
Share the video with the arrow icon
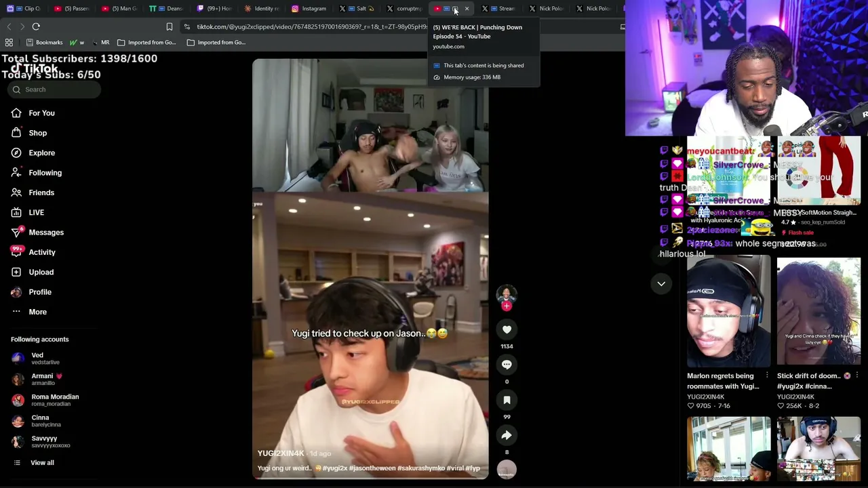(507, 435)
